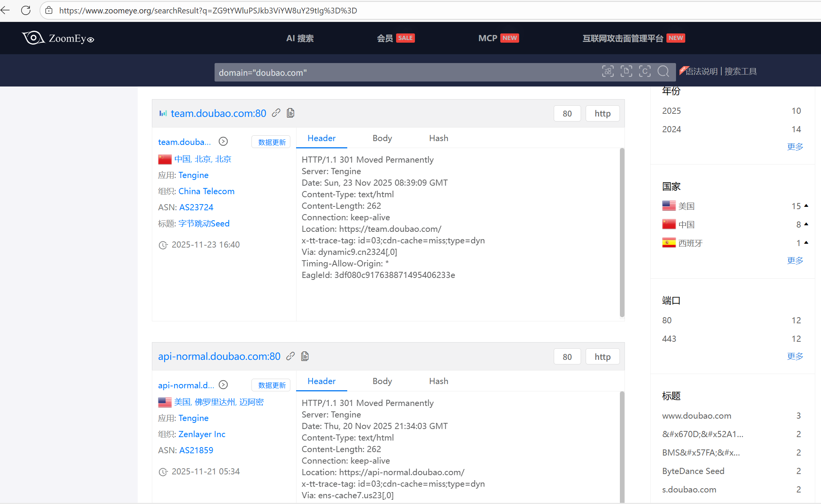Click the AS23724 ASN link
821x504 pixels.
tap(196, 207)
